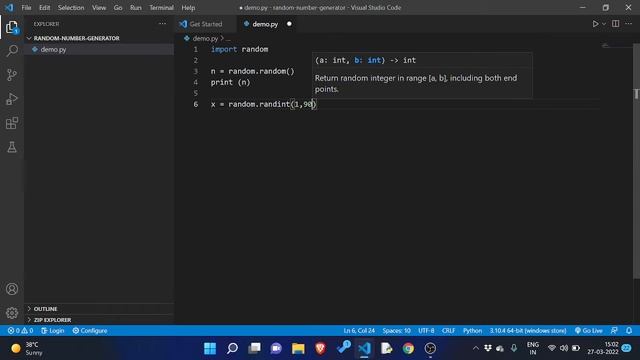
Task: Open the Extensions view
Action: 12,123
